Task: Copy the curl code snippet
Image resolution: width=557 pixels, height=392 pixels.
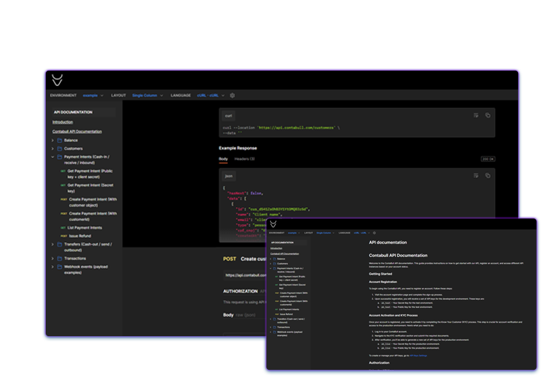Action: 488,116
